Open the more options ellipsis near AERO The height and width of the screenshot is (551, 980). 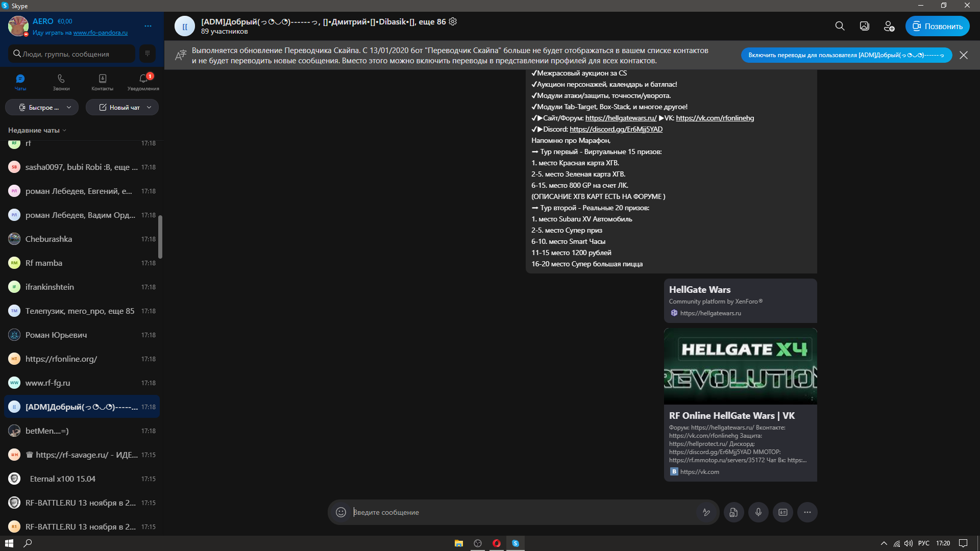pos(148,26)
